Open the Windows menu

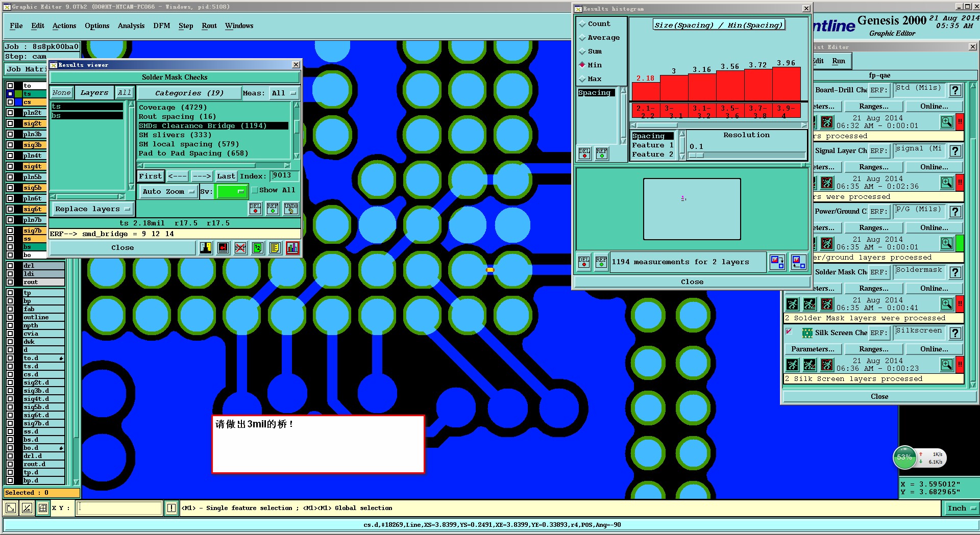(x=239, y=26)
